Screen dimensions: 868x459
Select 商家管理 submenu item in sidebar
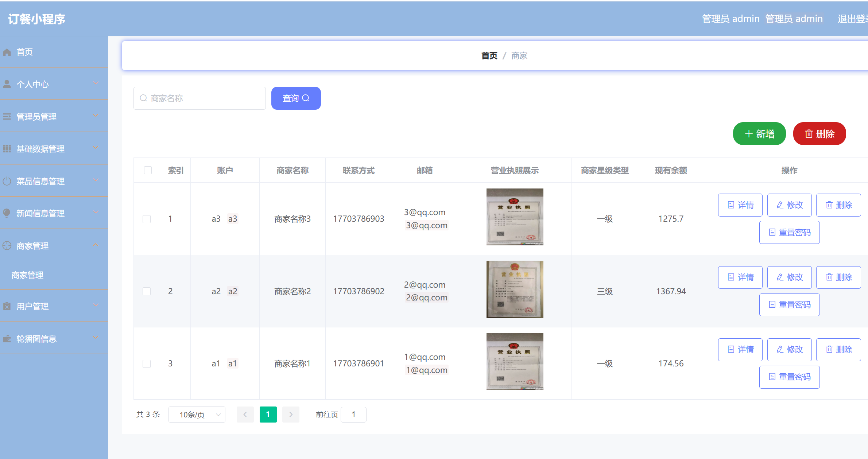click(27, 275)
